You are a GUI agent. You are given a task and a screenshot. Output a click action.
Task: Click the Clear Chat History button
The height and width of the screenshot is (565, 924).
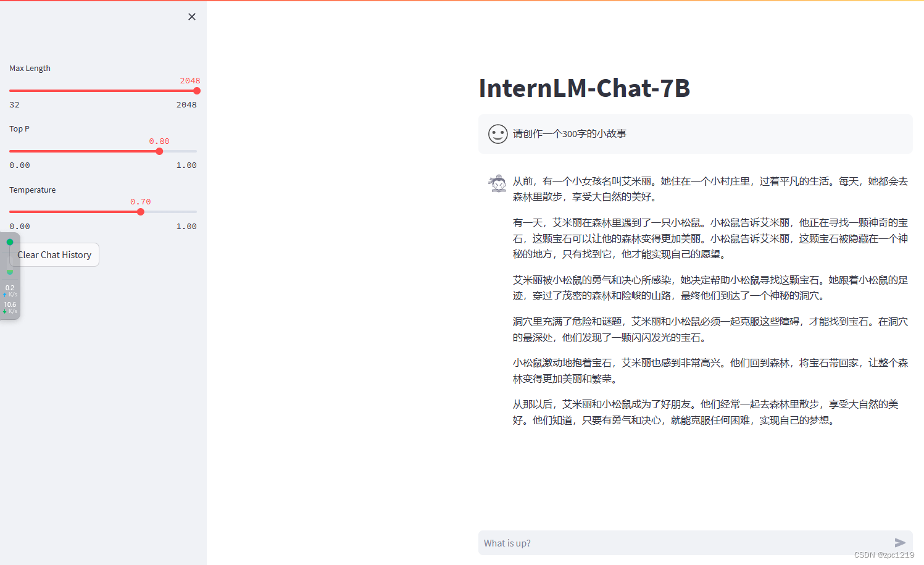(54, 255)
